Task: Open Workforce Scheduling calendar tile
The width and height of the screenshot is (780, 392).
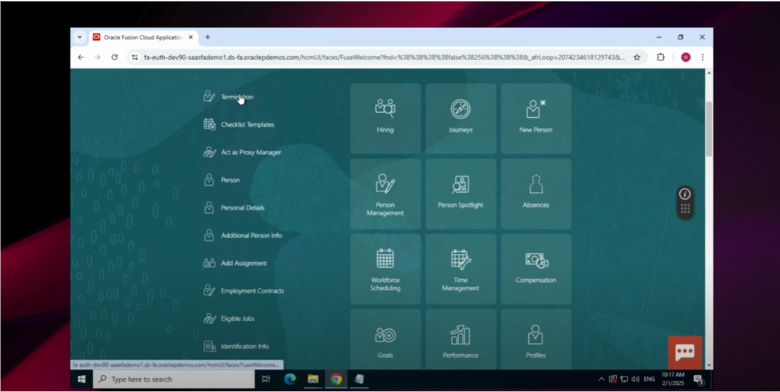Action: click(x=385, y=269)
